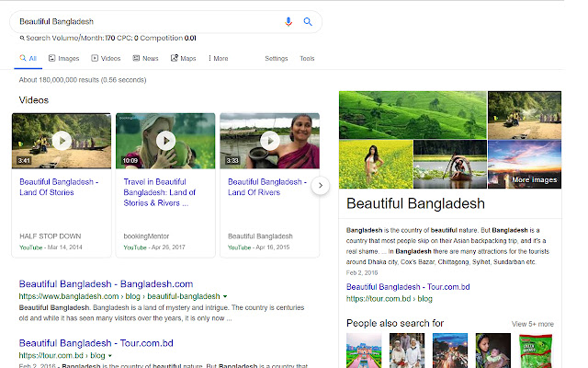Viewport: 588px width, 368px height.
Task: Open Beautiful Bangladesh - Land Of Stories link
Action: click(59, 187)
